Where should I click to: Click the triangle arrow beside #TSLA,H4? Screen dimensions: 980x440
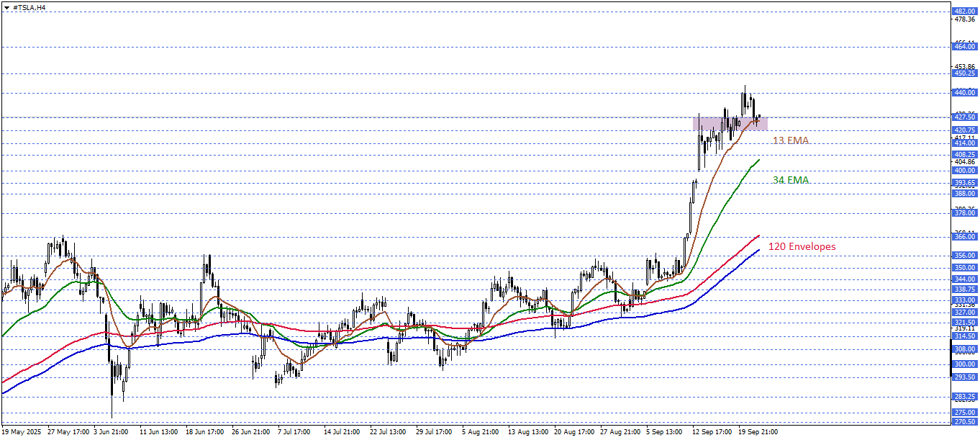click(6, 6)
